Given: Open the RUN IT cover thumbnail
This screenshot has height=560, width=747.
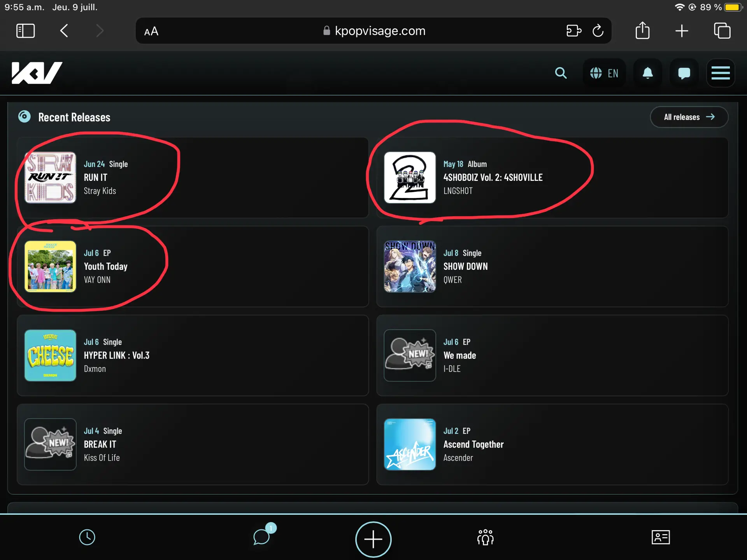Looking at the screenshot, I should point(50,177).
